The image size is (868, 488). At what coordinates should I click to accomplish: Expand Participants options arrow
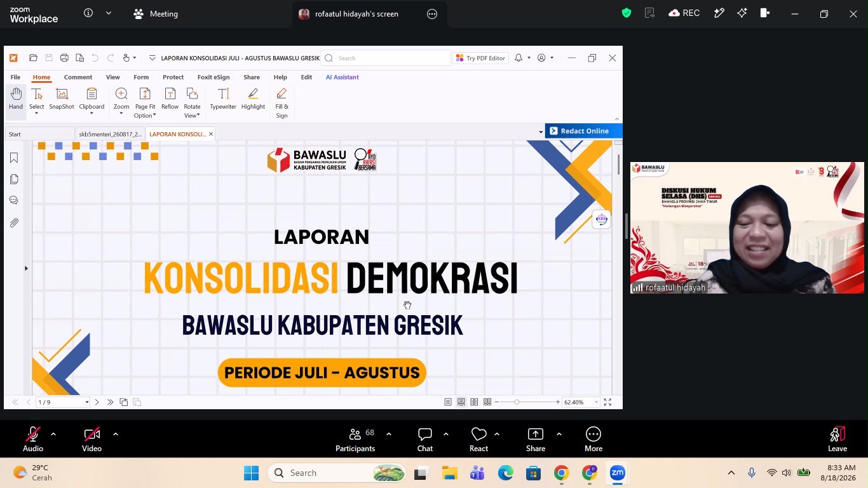(389, 434)
